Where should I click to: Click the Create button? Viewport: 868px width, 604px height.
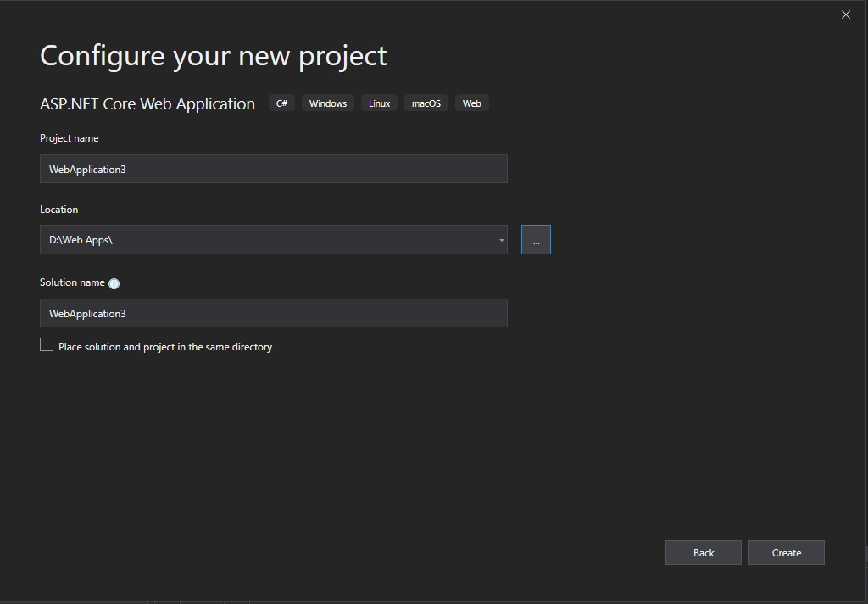pyautogui.click(x=786, y=552)
